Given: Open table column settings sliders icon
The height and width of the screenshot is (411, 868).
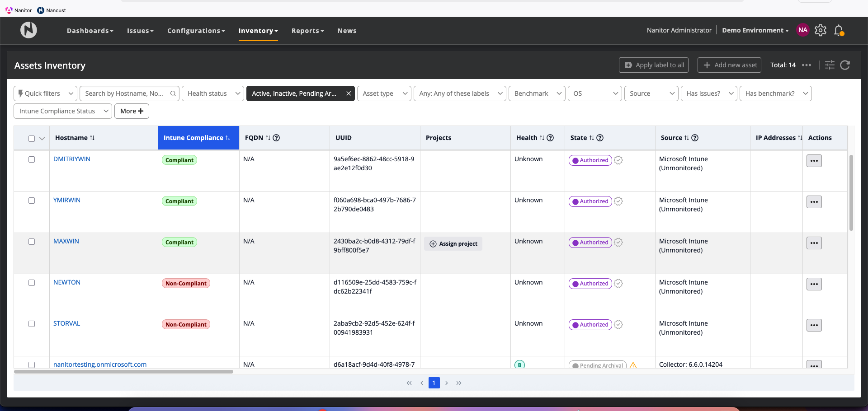Looking at the screenshot, I should click(830, 65).
